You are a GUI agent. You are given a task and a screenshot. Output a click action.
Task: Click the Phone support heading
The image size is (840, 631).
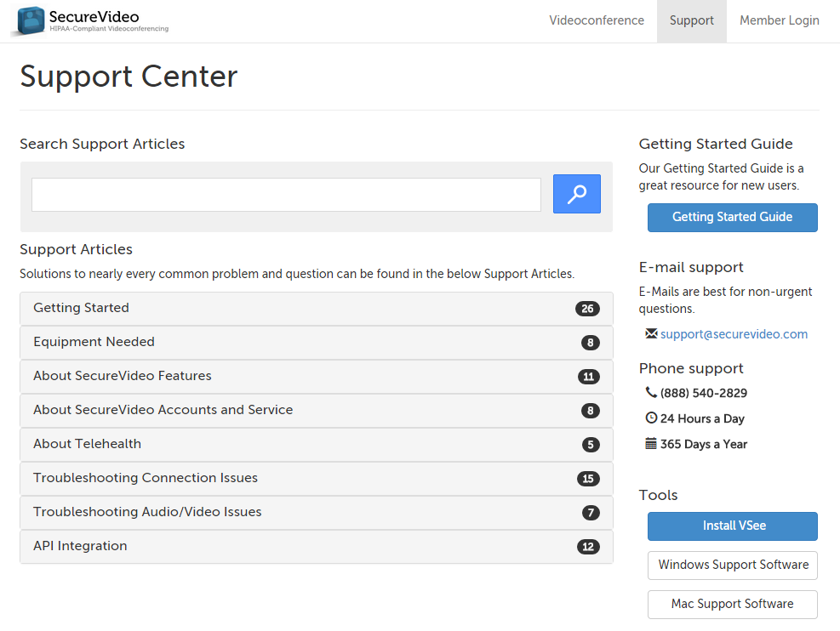[691, 368]
